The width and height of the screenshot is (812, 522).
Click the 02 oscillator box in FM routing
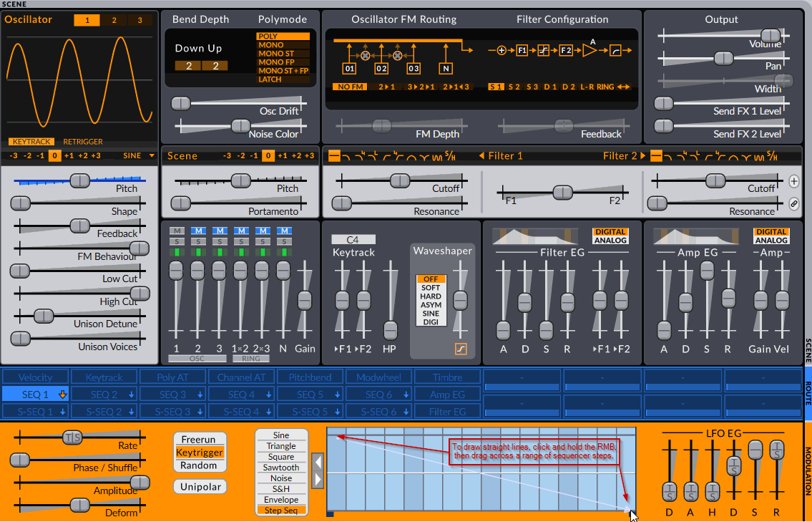pyautogui.click(x=381, y=69)
